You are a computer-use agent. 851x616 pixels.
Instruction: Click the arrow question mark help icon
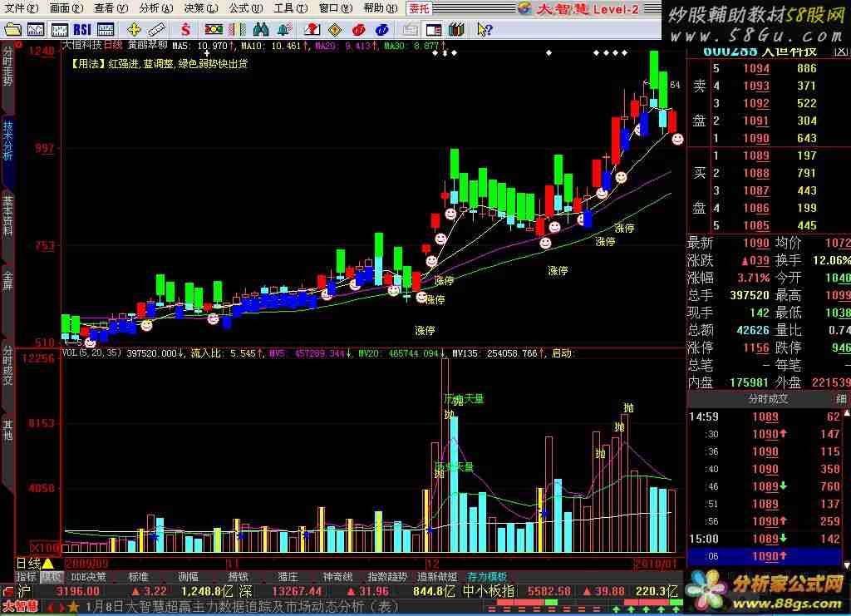(484, 29)
